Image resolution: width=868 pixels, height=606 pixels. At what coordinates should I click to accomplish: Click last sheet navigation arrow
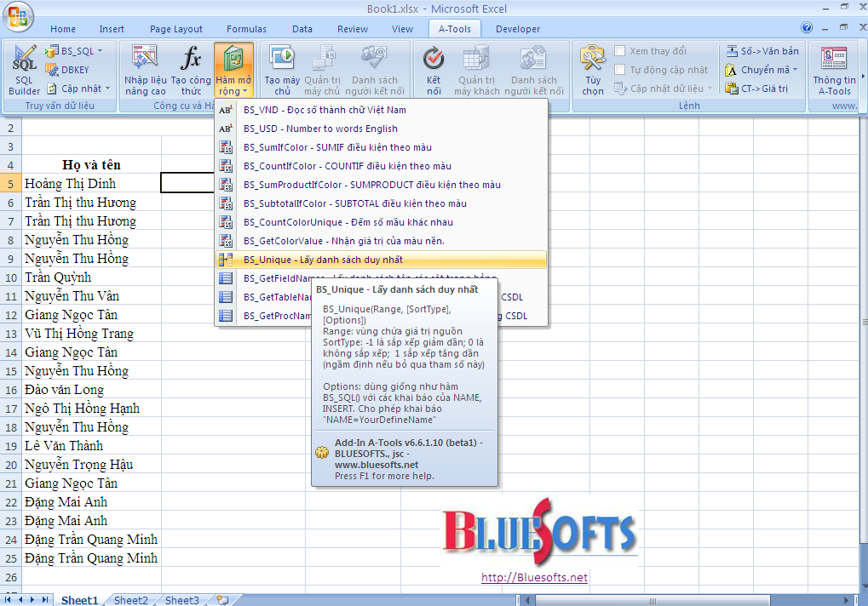[45, 600]
